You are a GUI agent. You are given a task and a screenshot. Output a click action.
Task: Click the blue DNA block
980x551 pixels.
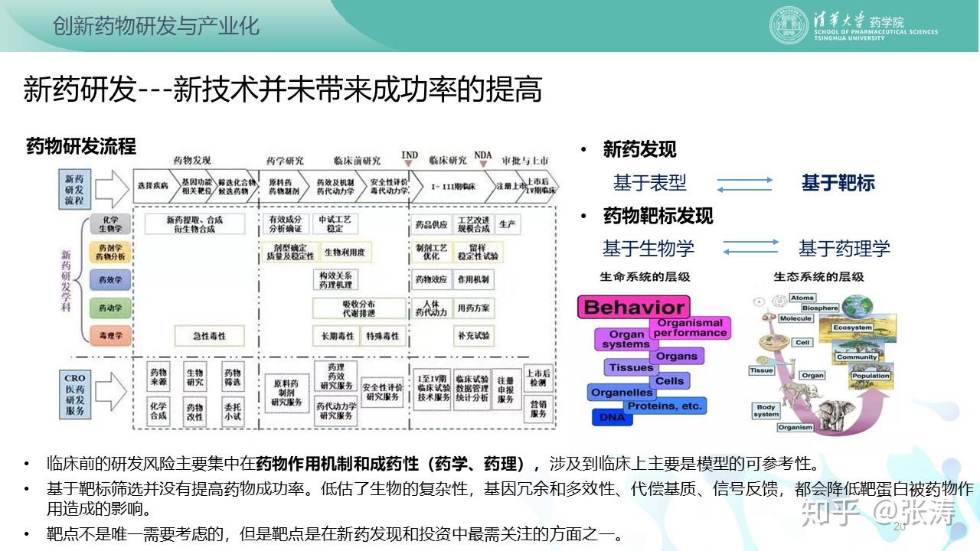[612, 417]
